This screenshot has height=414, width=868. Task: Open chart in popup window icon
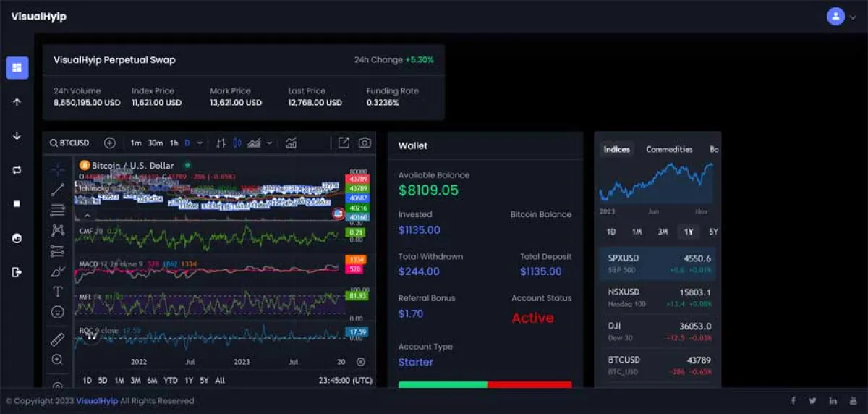coord(344,143)
